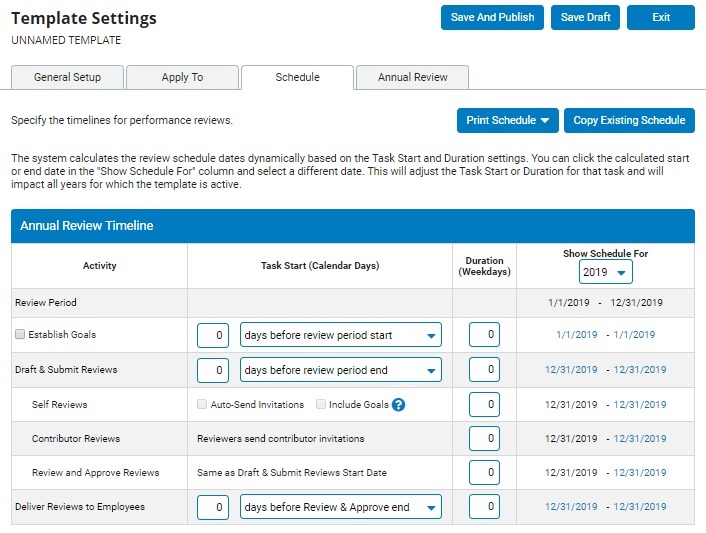The image size is (706, 533).
Task: Click the Save And Publish button
Action: pyautogui.click(x=492, y=18)
